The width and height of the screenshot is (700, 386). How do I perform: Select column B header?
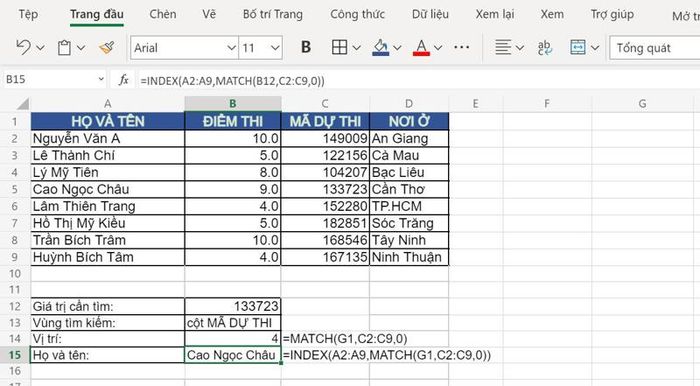233,104
